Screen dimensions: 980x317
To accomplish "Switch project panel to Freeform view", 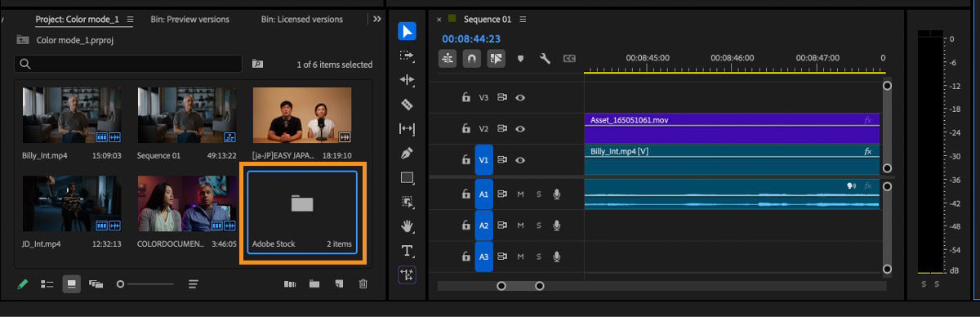I will tap(96, 284).
